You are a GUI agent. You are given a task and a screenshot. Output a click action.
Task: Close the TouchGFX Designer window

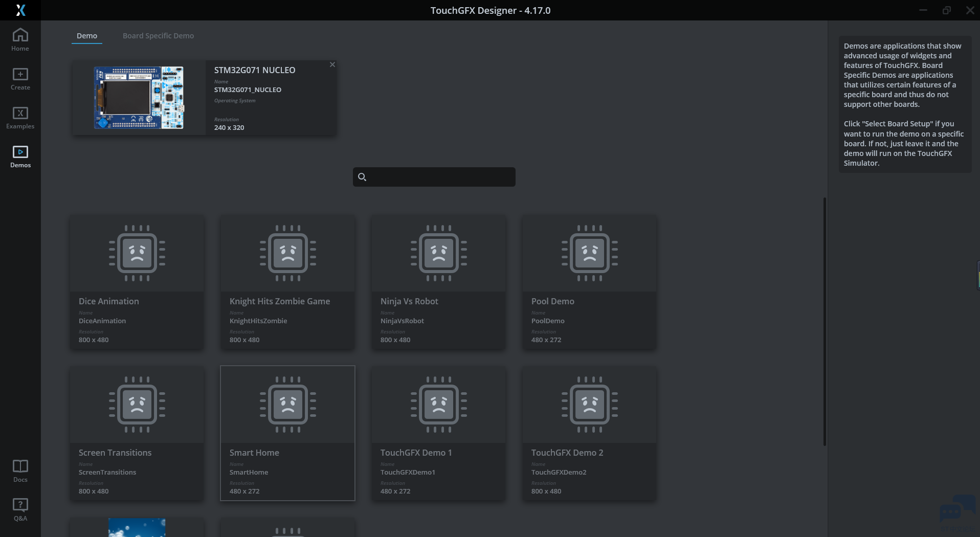point(970,10)
